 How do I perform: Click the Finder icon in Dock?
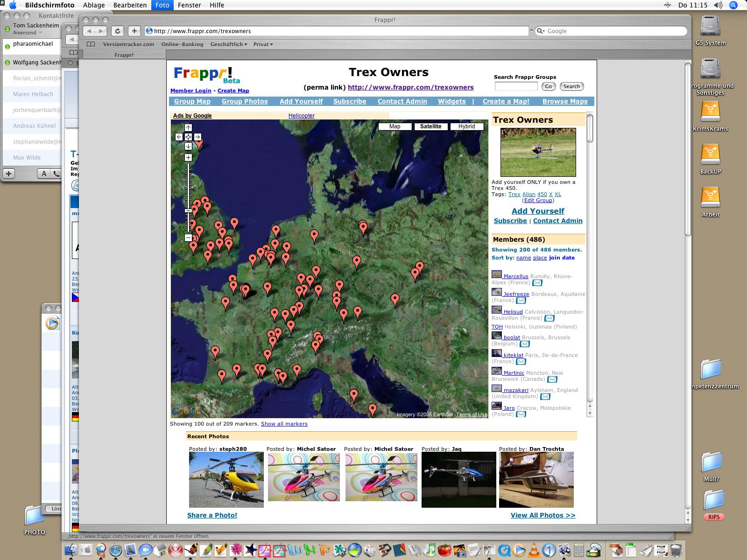71,550
